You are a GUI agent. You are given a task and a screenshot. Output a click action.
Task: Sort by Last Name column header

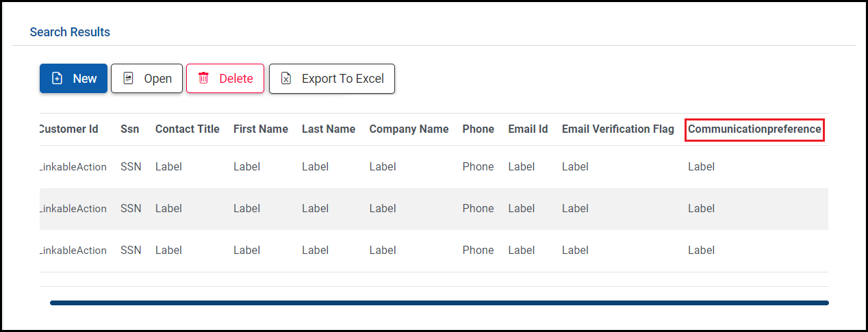click(x=329, y=129)
